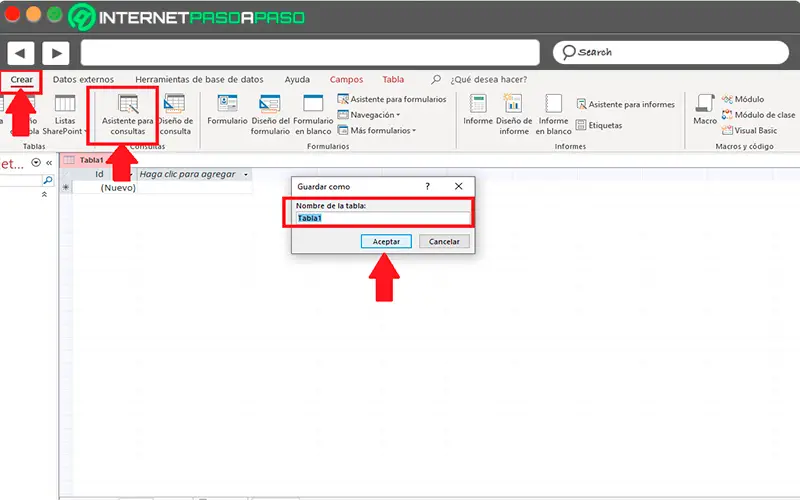Click ¿Qué desea hacer? search box
The height and width of the screenshot is (500, 800).
488,80
